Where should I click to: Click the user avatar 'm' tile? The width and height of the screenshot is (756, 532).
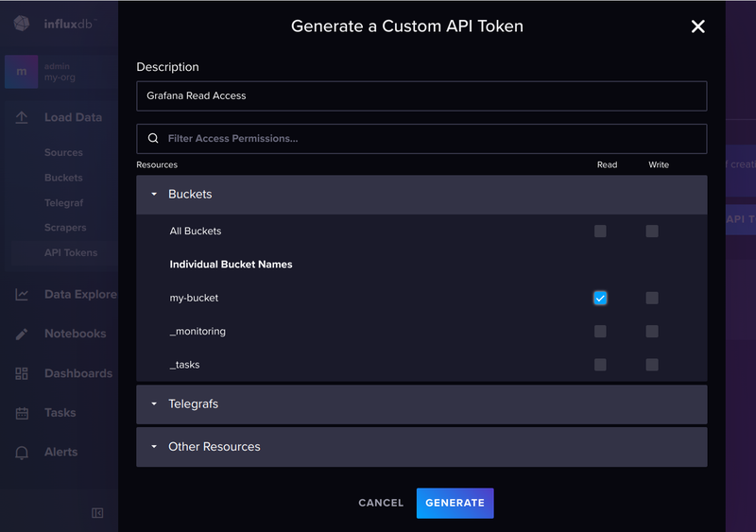point(21,72)
